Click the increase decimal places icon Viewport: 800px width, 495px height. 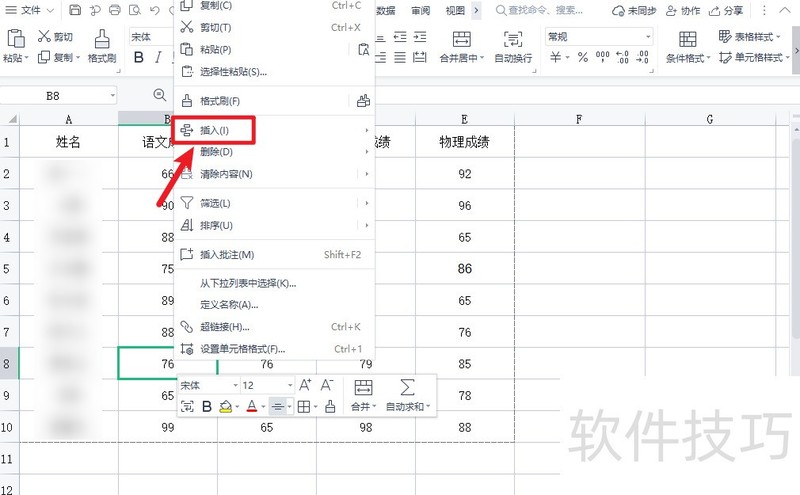[x=622, y=57]
